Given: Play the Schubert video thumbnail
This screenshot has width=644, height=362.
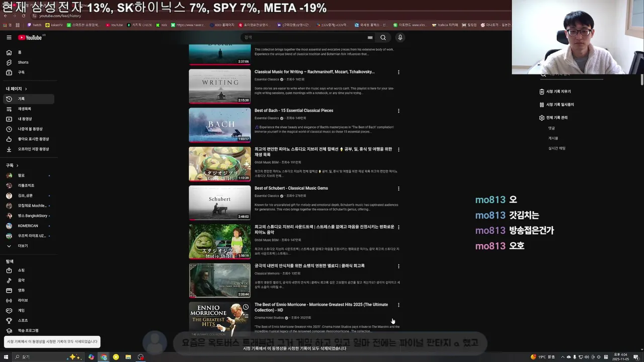Looking at the screenshot, I should pyautogui.click(x=219, y=203).
